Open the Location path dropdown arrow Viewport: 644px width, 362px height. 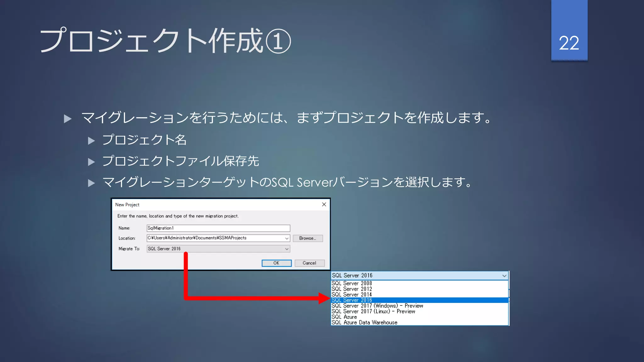(286, 238)
